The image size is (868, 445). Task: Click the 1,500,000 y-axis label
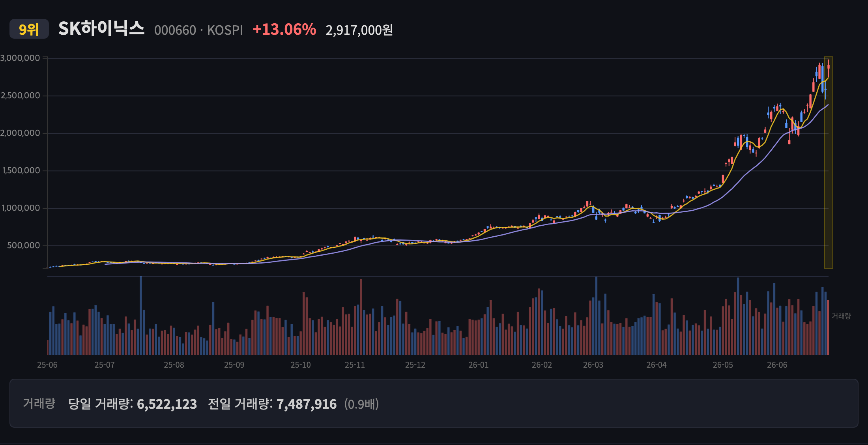pos(21,170)
